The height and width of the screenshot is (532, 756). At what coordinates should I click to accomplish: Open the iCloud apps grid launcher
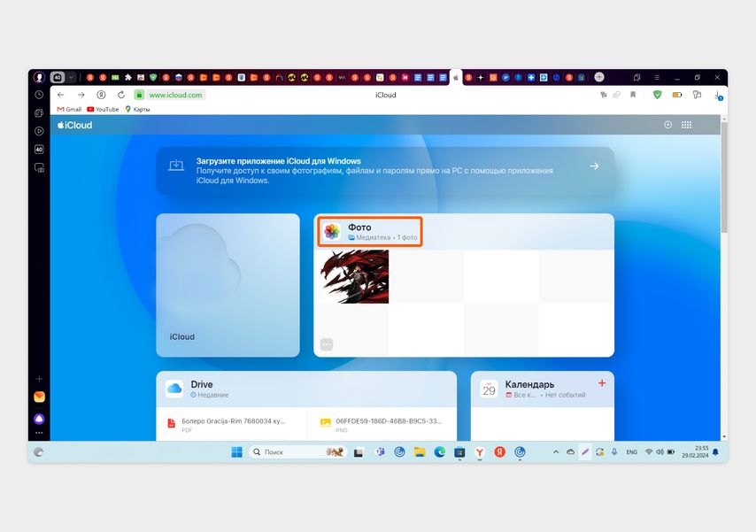pyautogui.click(x=687, y=125)
